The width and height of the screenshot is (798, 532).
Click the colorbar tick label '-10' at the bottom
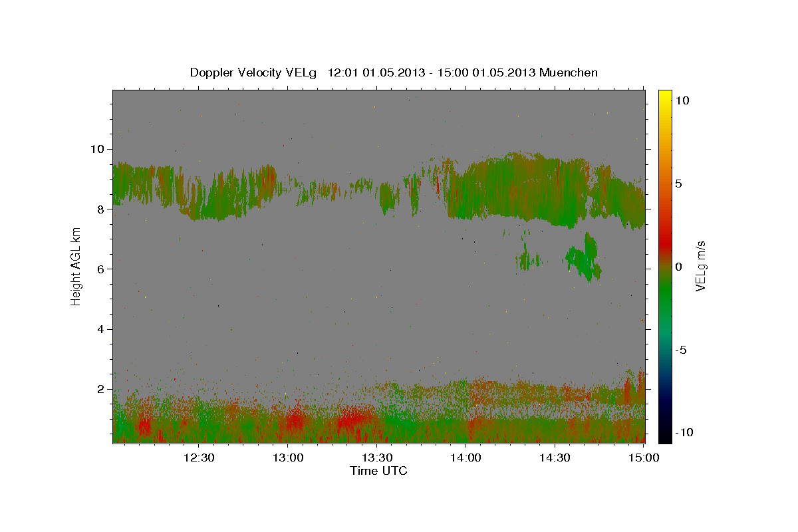[686, 432]
